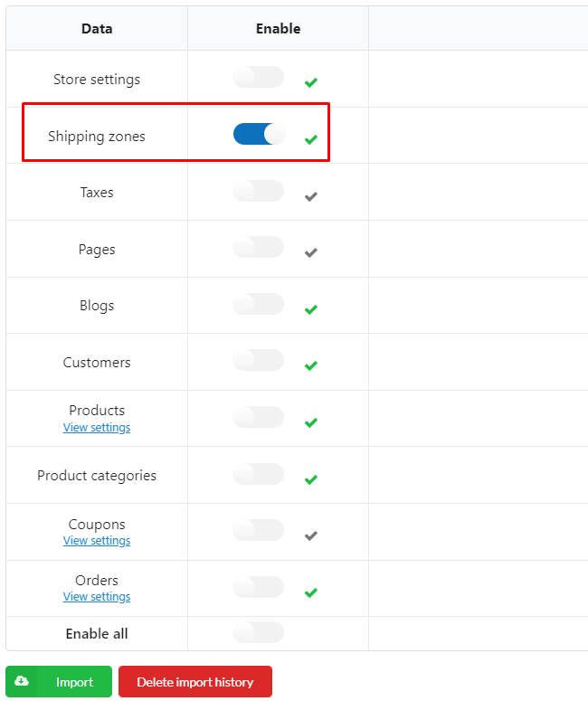588x701 pixels.
Task: Open View settings under Coupons
Action: (x=97, y=541)
